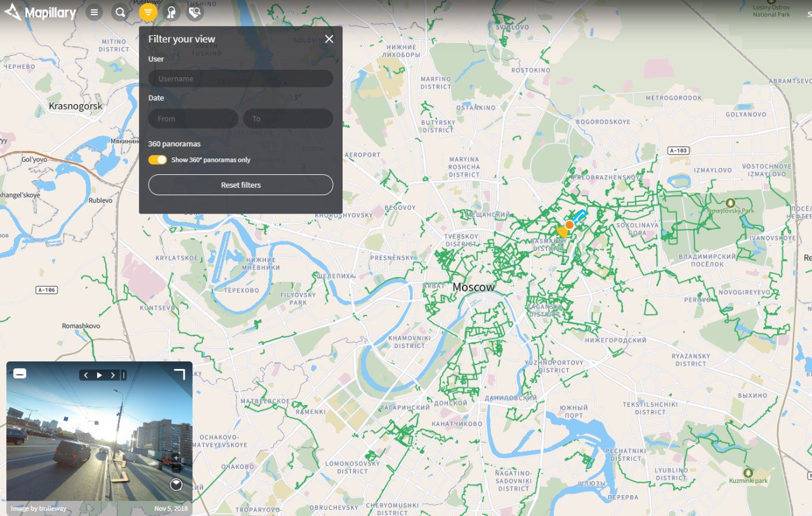Click the Bogorodskoye map label
The height and width of the screenshot is (516, 812).
point(603,122)
